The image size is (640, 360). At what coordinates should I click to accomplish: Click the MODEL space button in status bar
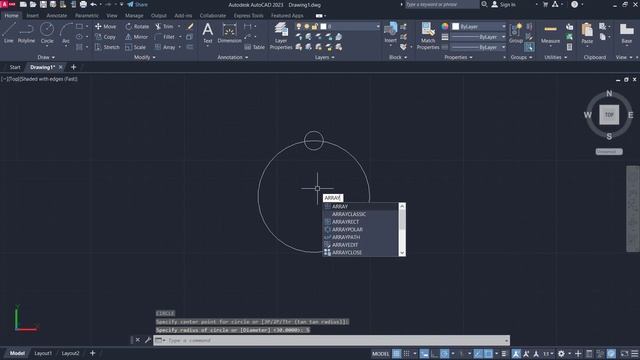[x=380, y=353]
